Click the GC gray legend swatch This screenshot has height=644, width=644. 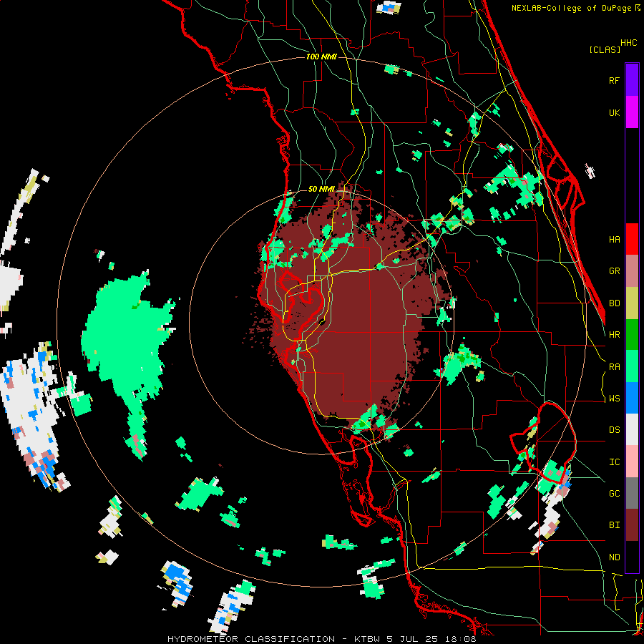[632, 493]
